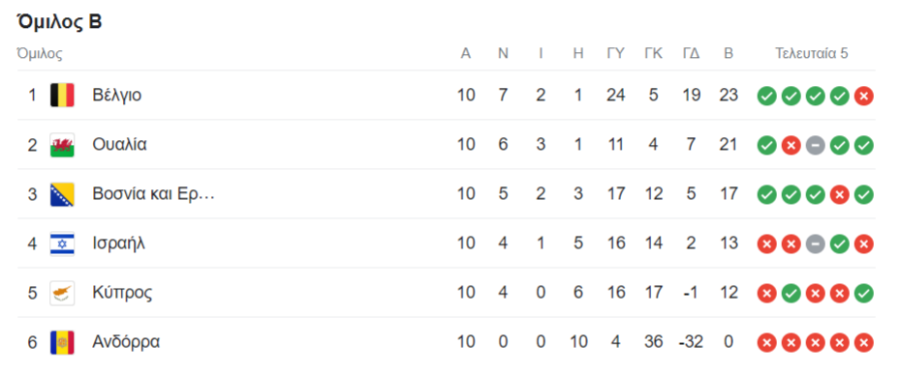Click the Όμιλος Β group heading

[x=60, y=22]
